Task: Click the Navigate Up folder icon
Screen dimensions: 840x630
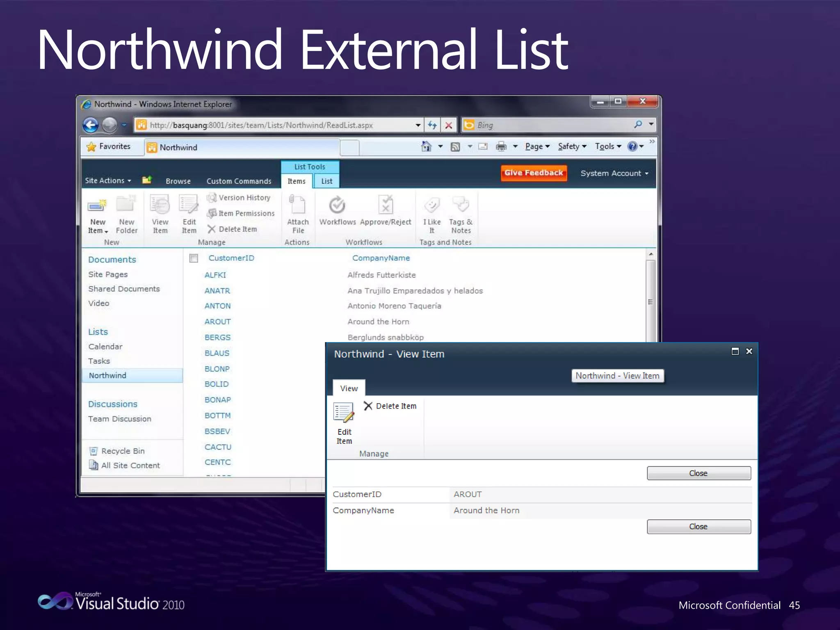Action: [x=147, y=180]
